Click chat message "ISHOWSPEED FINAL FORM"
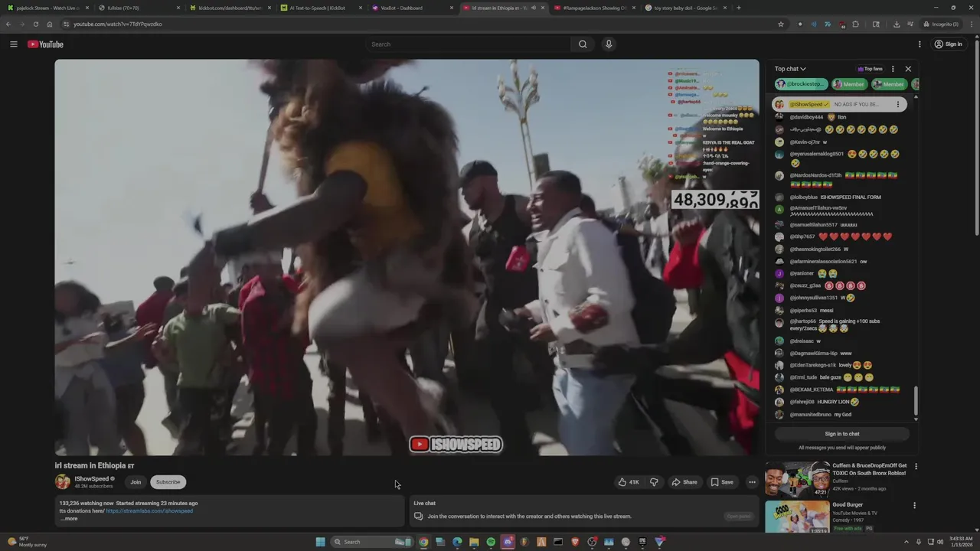This screenshot has width=980, height=551. coord(851,197)
